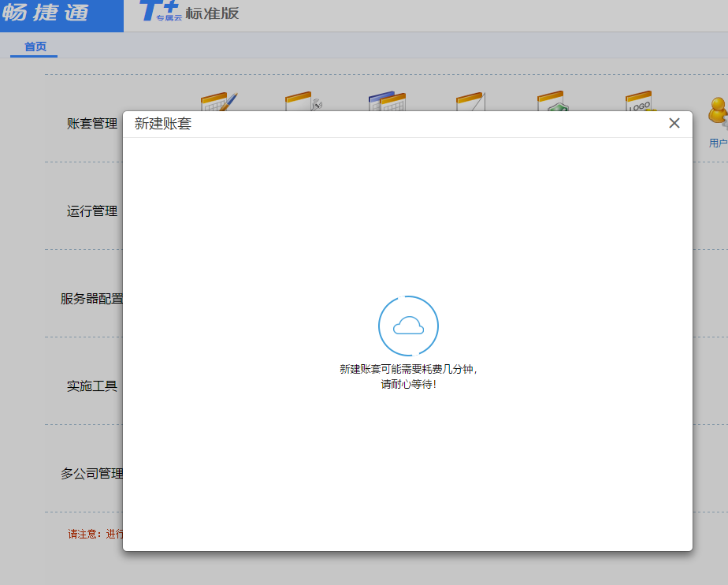Click the calendar icon with wrench
The width and height of the screenshot is (728, 585).
tap(303, 101)
